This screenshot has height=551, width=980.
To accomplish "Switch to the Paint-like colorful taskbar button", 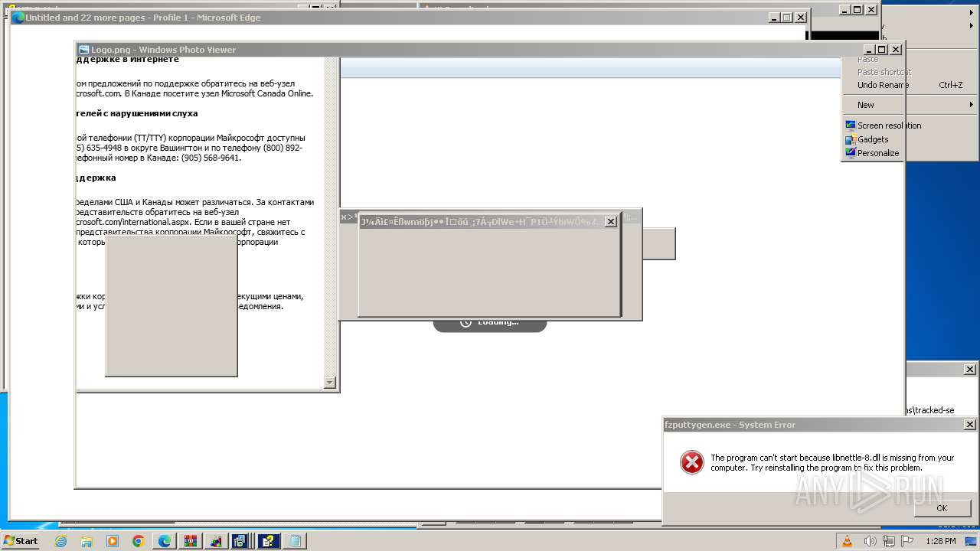I will point(217,541).
